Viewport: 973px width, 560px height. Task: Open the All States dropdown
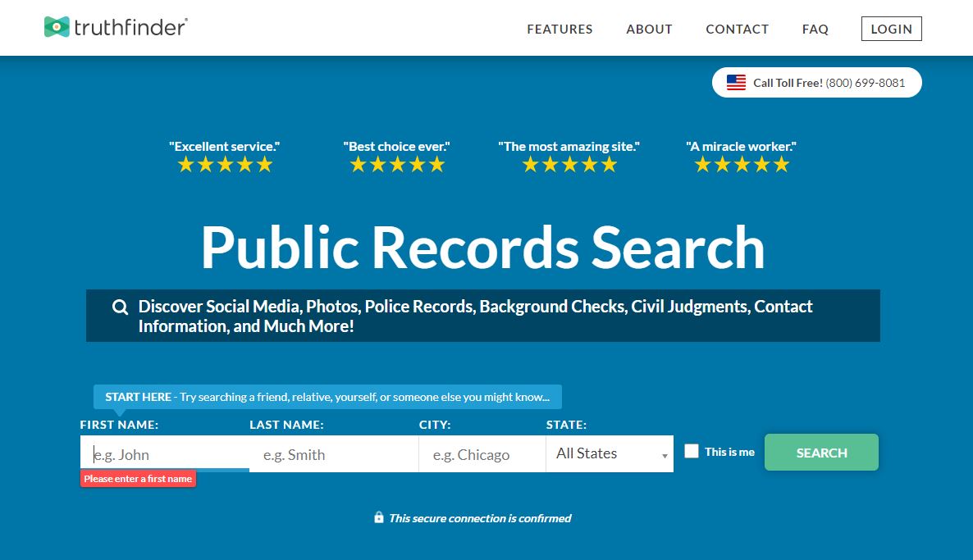pos(610,453)
